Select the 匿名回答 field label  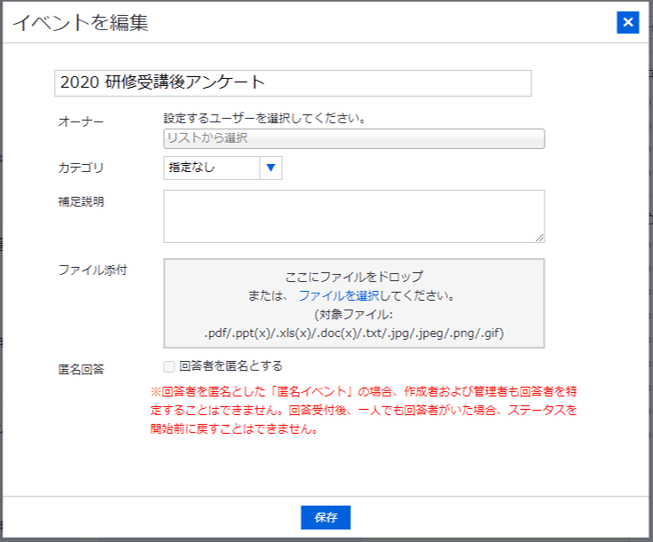[81, 367]
